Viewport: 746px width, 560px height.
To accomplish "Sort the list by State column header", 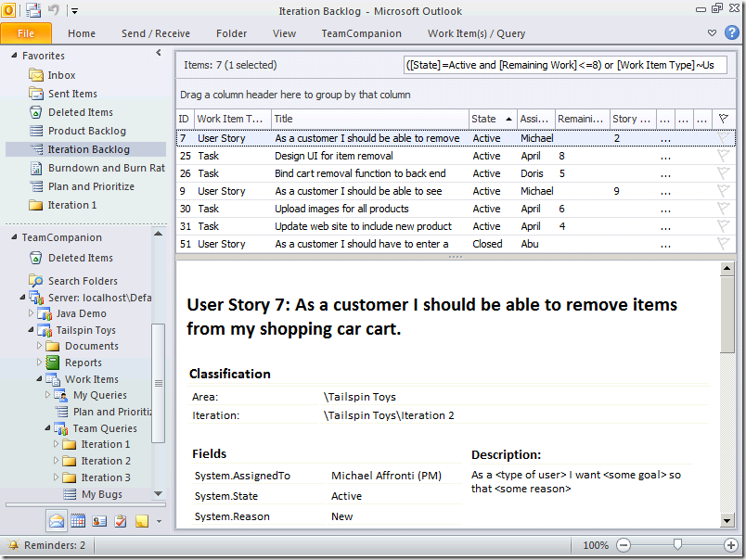I will 484,119.
